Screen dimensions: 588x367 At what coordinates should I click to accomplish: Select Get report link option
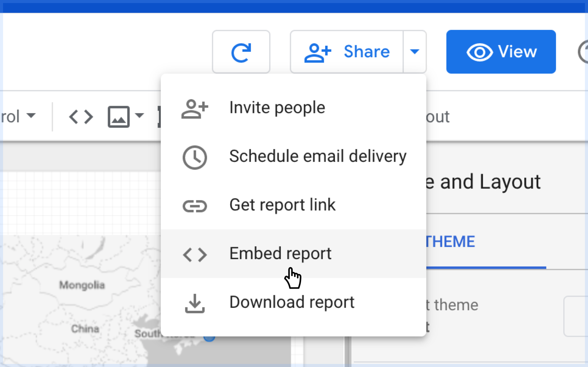(x=282, y=205)
